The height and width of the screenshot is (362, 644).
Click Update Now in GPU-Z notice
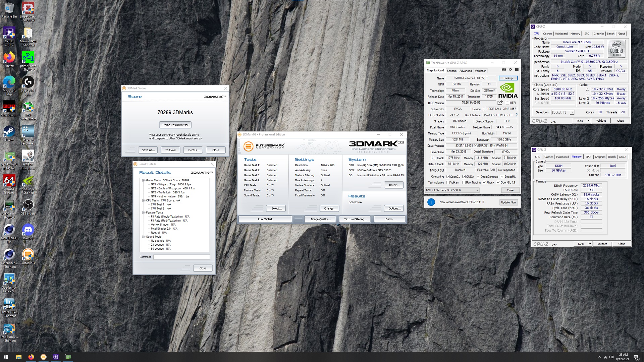508,202
